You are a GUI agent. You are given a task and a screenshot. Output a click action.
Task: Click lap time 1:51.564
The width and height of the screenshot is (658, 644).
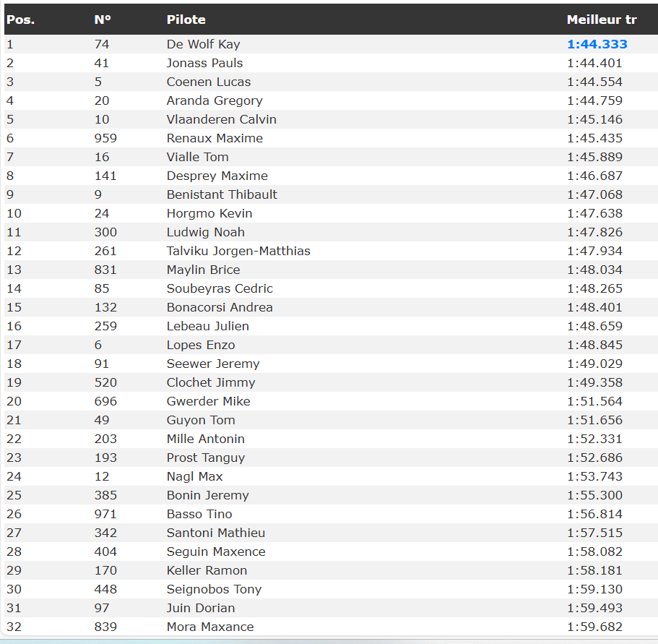pos(594,401)
